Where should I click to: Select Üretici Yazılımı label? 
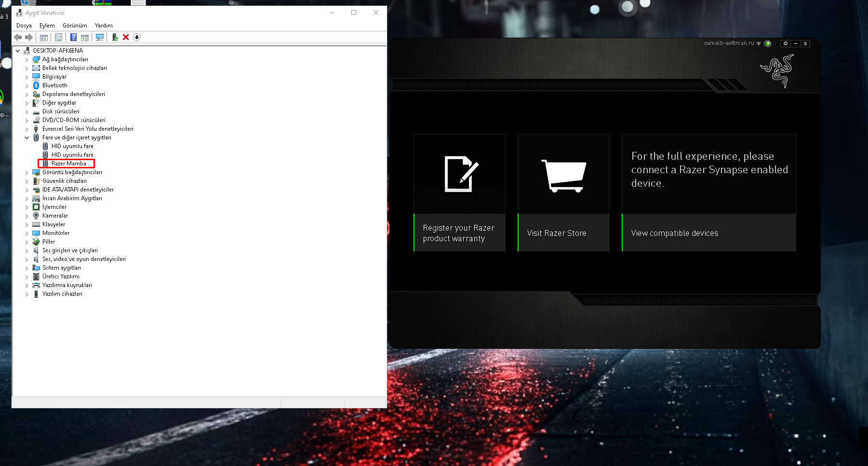point(61,276)
